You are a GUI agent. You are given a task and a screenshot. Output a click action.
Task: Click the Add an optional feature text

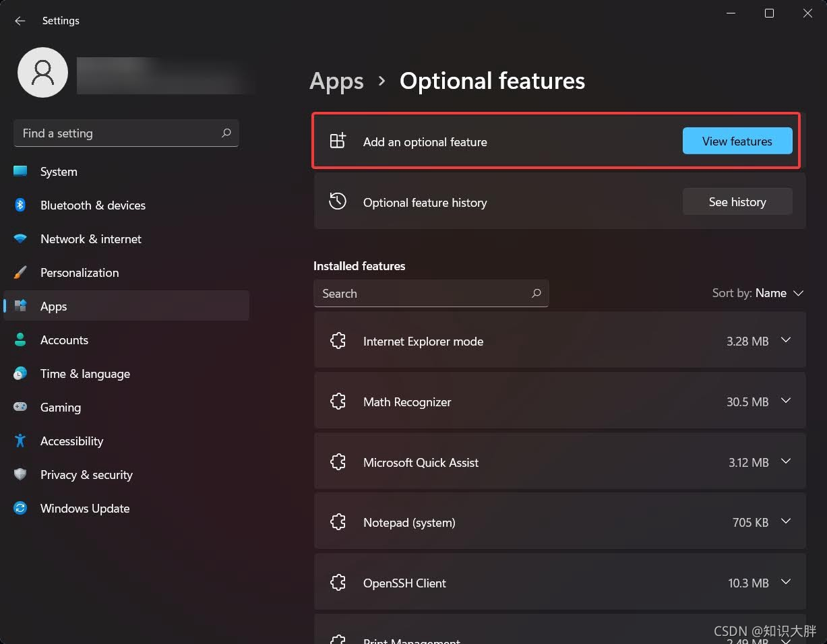coord(425,142)
